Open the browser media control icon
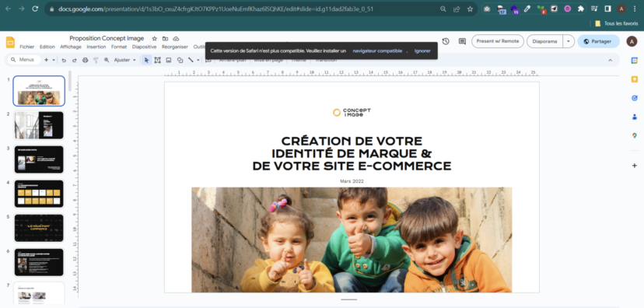The width and height of the screenshot is (644, 308). [x=594, y=9]
